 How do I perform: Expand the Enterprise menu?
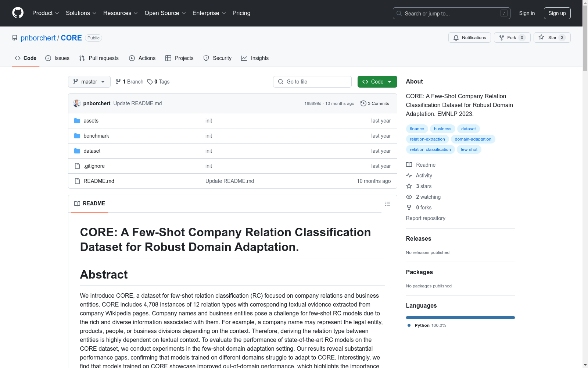[x=209, y=13]
